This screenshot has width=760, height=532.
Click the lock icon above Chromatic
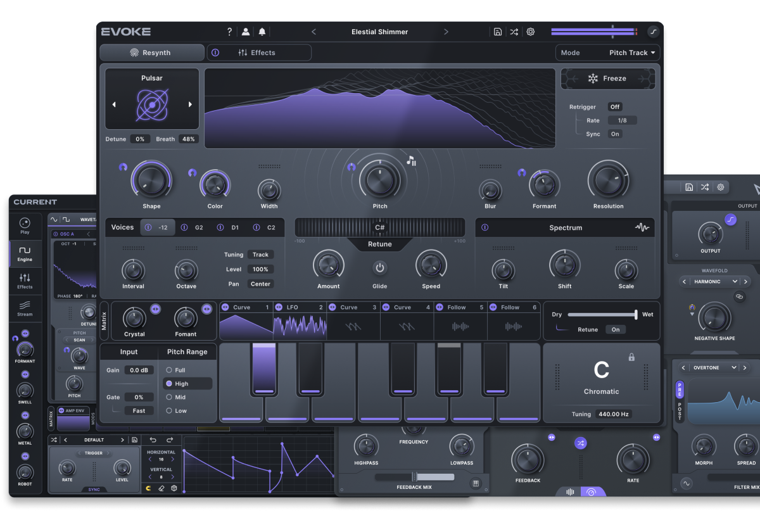point(631,357)
